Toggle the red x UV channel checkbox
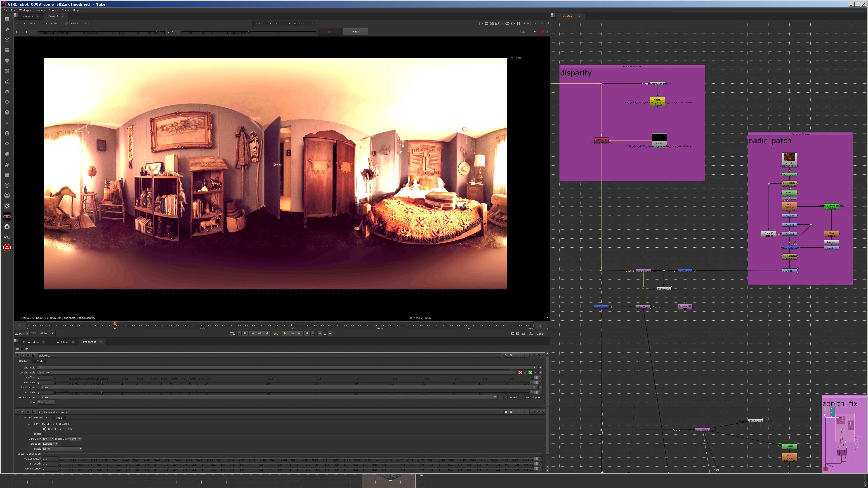 (520, 373)
